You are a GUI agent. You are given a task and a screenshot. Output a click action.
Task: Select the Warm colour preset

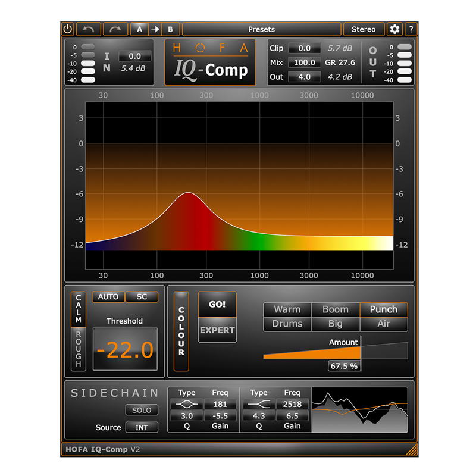point(287,309)
